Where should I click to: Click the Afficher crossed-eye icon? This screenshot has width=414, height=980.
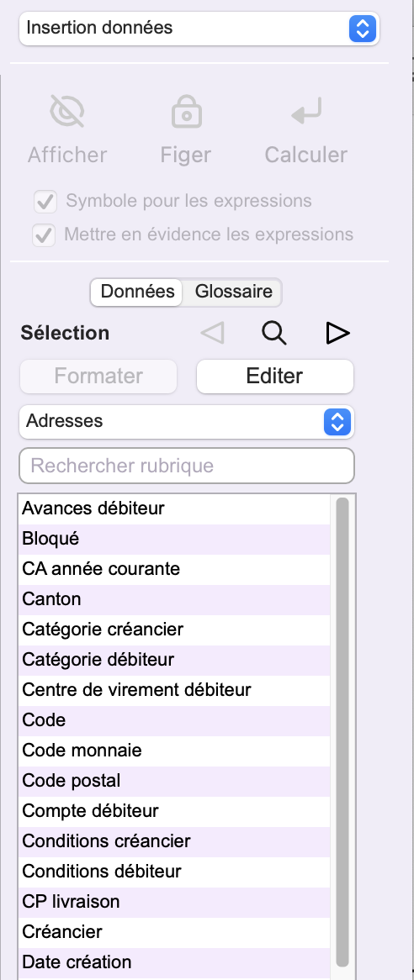[x=67, y=112]
